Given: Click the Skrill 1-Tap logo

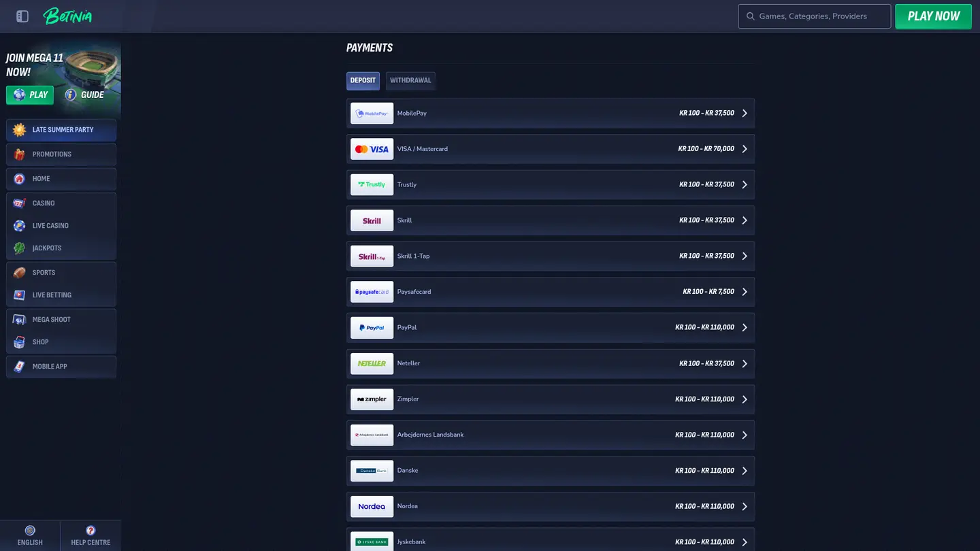Looking at the screenshot, I should click(372, 256).
